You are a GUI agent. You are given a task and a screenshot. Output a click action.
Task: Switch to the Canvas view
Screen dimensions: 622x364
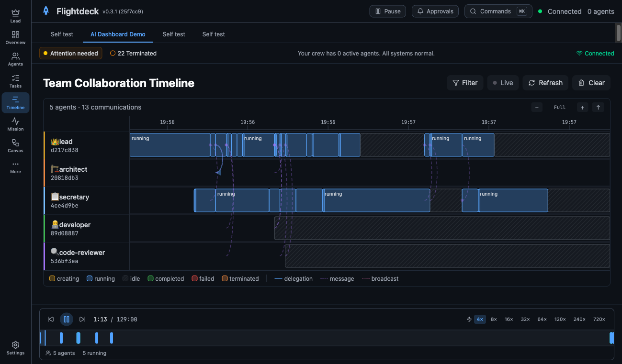click(15, 146)
